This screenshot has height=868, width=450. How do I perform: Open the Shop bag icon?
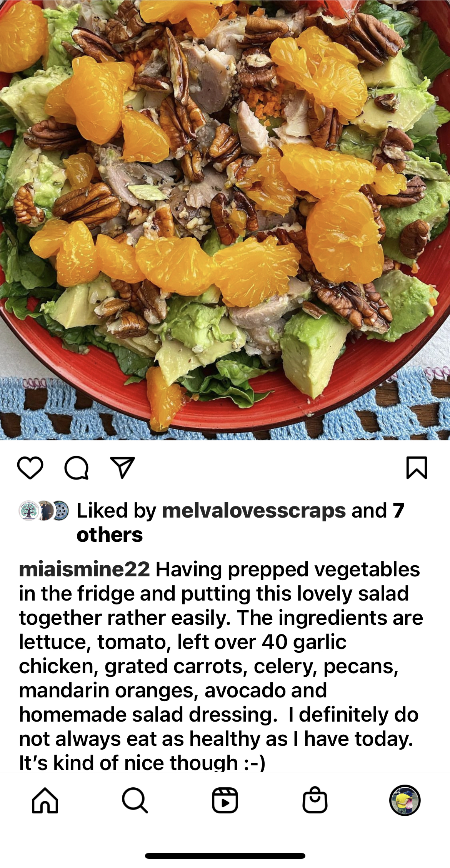click(x=315, y=800)
